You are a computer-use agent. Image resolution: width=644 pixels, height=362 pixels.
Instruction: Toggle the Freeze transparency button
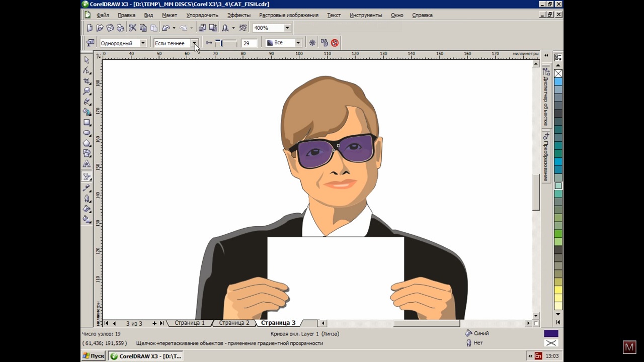(x=312, y=43)
